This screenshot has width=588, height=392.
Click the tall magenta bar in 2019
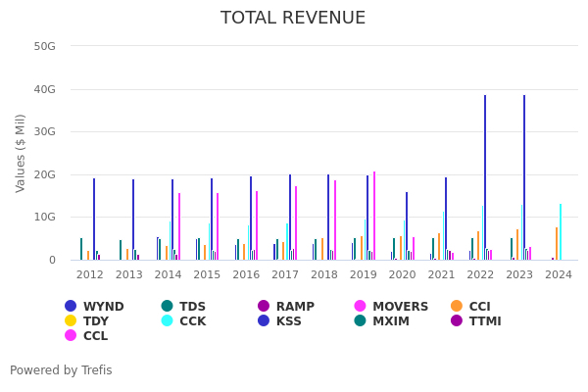[373, 216]
